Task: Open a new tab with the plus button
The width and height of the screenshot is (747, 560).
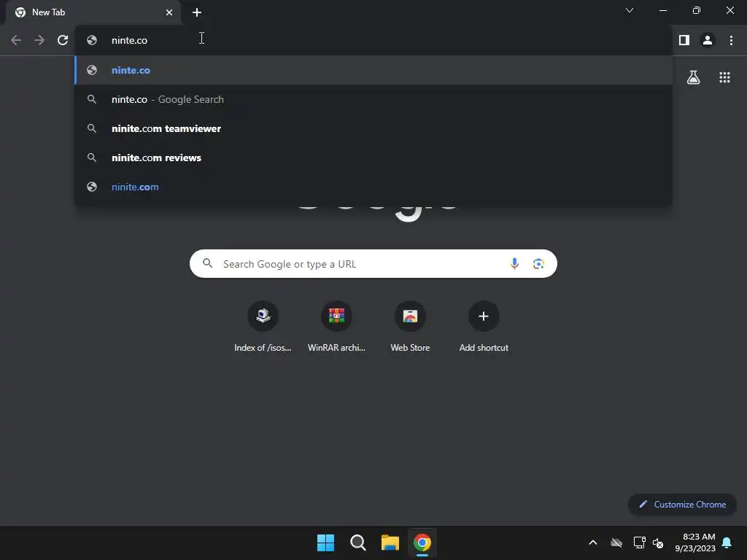Action: [x=197, y=12]
